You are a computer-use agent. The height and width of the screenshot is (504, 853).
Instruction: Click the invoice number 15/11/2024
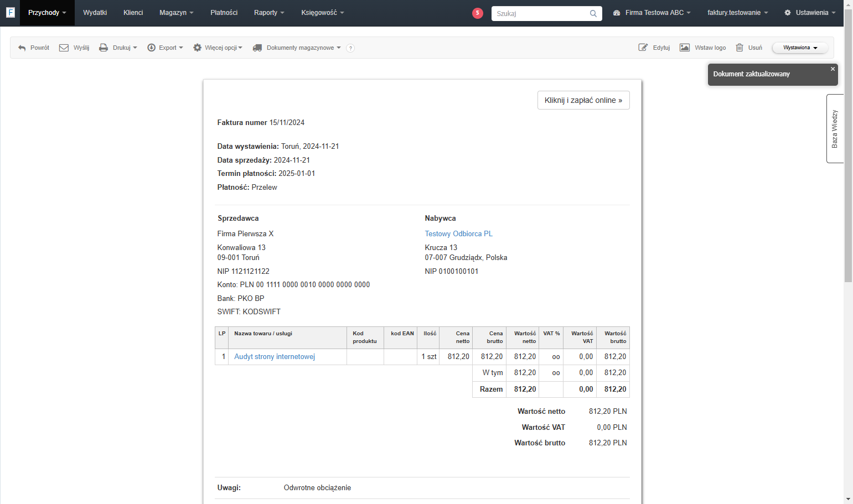tap(287, 123)
